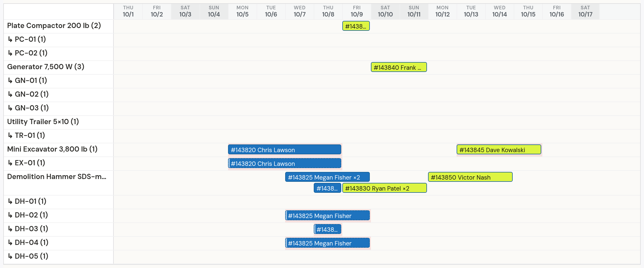Click the FRI 10/9 date header

coord(357,12)
